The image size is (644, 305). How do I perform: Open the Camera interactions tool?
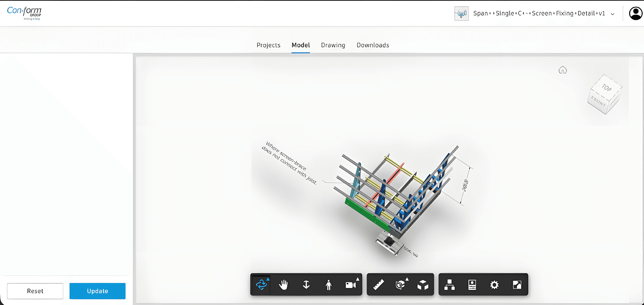point(351,285)
